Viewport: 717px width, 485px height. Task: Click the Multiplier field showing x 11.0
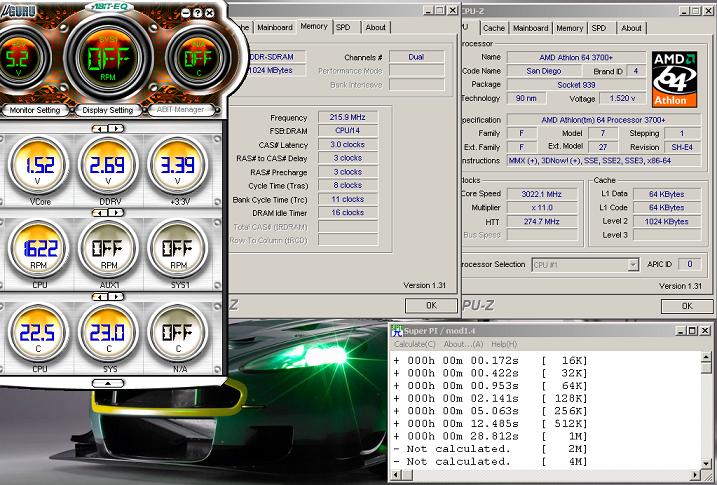542,208
